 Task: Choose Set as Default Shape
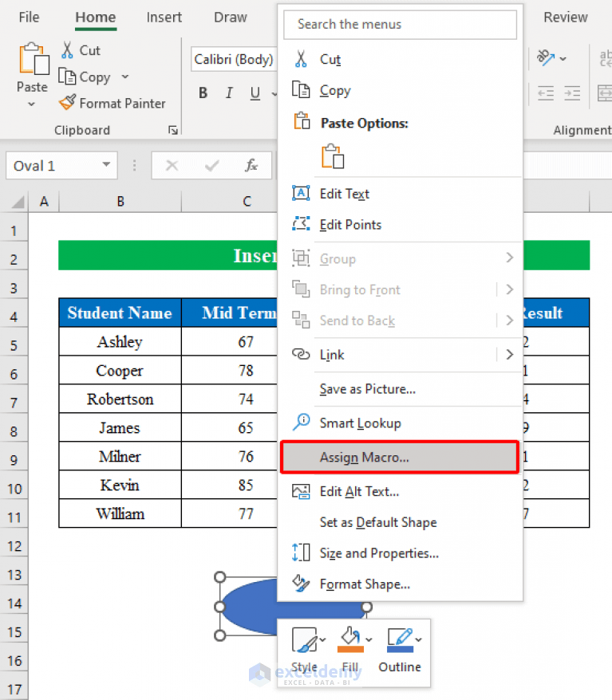[400, 522]
